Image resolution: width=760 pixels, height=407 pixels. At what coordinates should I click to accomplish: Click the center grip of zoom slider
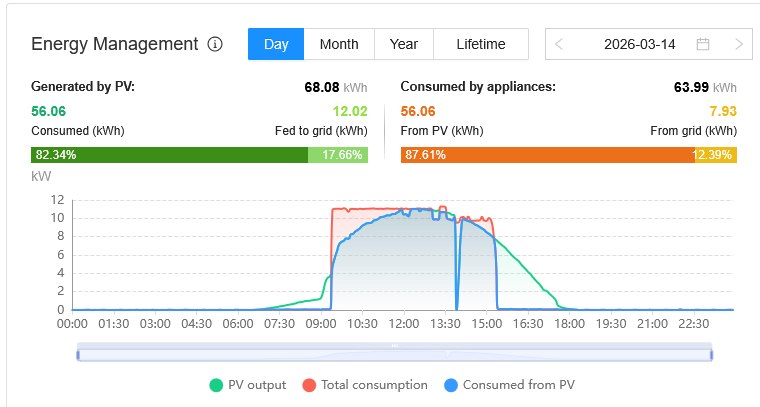coord(395,346)
